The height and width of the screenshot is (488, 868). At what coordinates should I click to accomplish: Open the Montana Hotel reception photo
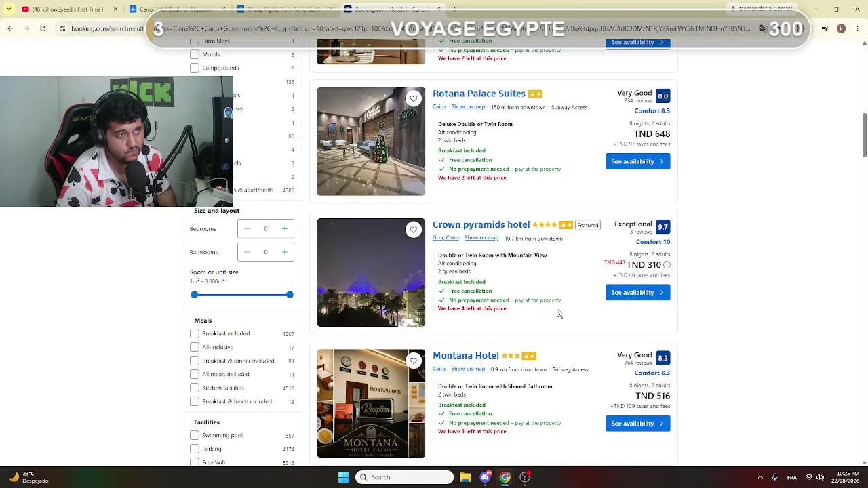click(x=371, y=403)
